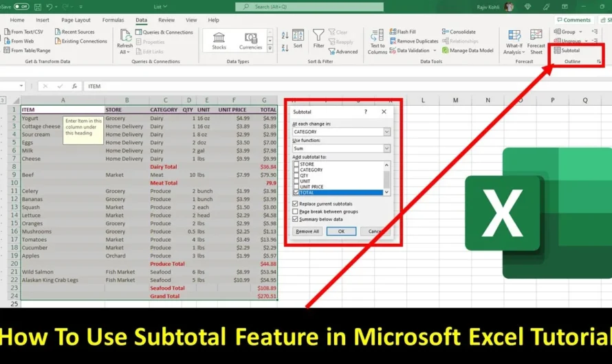Click the Comments button
The image size is (612, 364).
(x=573, y=20)
